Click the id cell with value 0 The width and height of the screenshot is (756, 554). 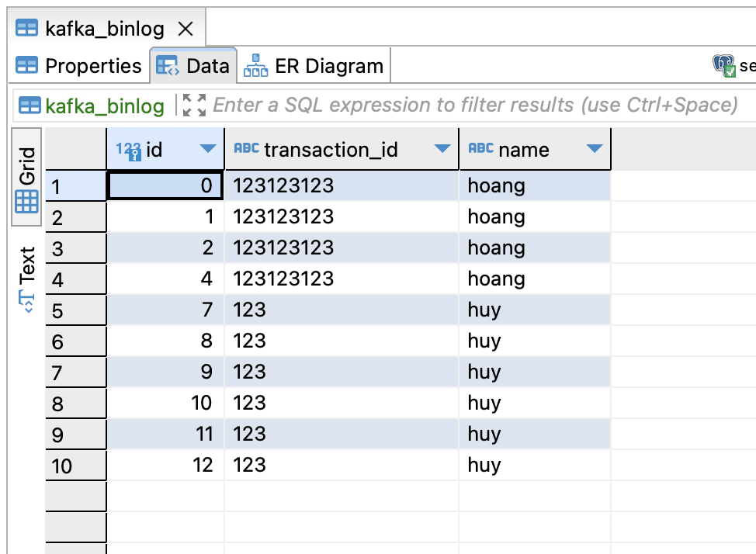(165, 185)
